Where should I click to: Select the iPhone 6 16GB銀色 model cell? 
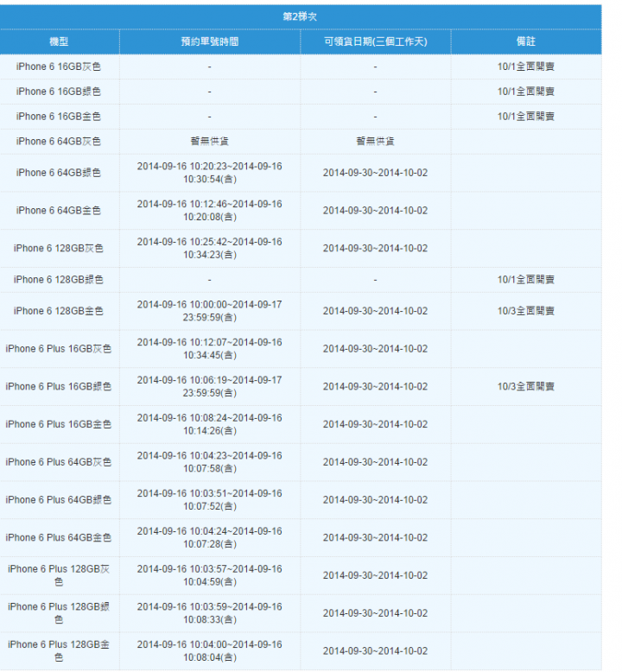tap(59, 92)
